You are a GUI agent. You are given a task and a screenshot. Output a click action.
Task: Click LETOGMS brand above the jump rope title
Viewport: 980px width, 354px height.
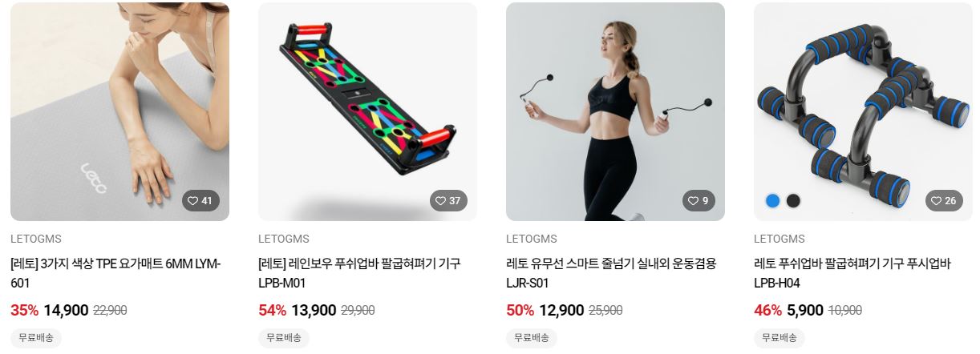pyautogui.click(x=532, y=239)
